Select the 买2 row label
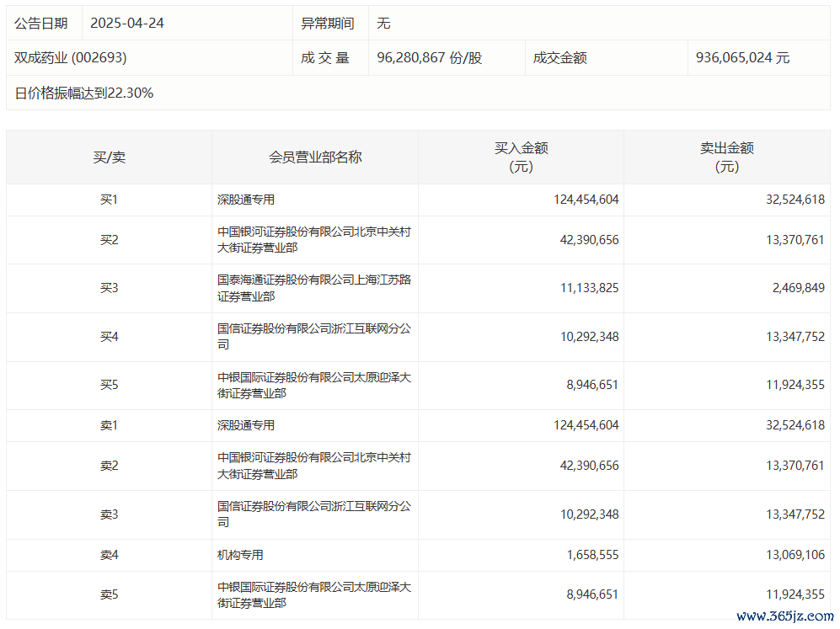 pyautogui.click(x=110, y=240)
